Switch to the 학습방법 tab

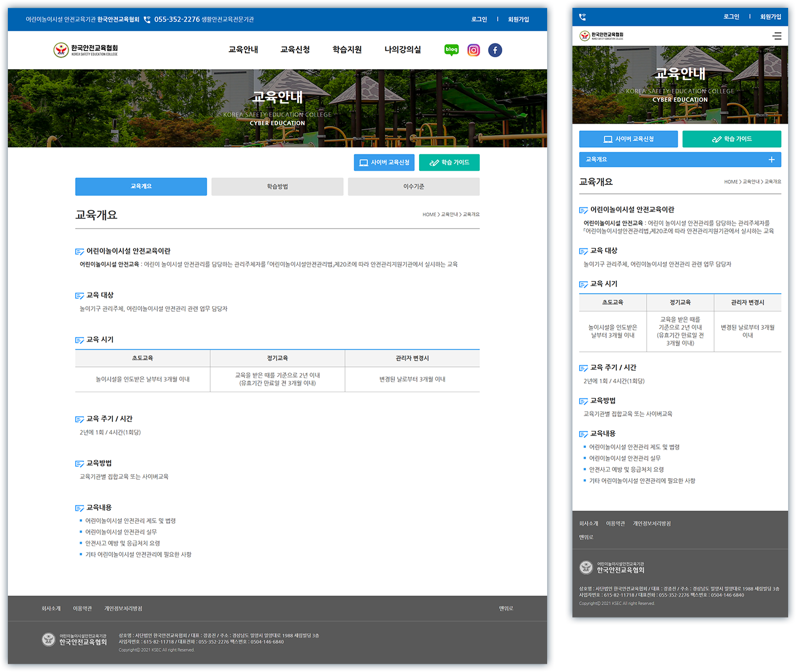278,187
